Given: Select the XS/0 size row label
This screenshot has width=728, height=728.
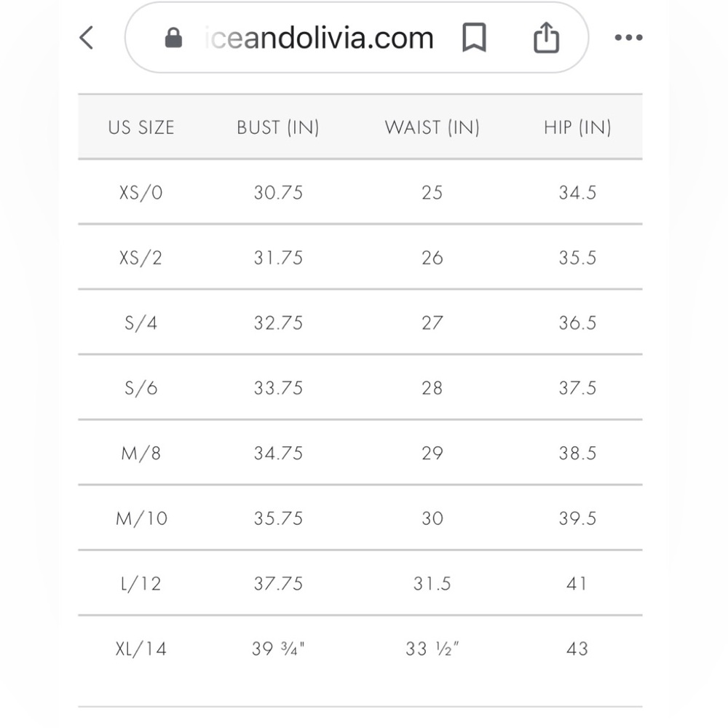Looking at the screenshot, I should pos(141,193).
